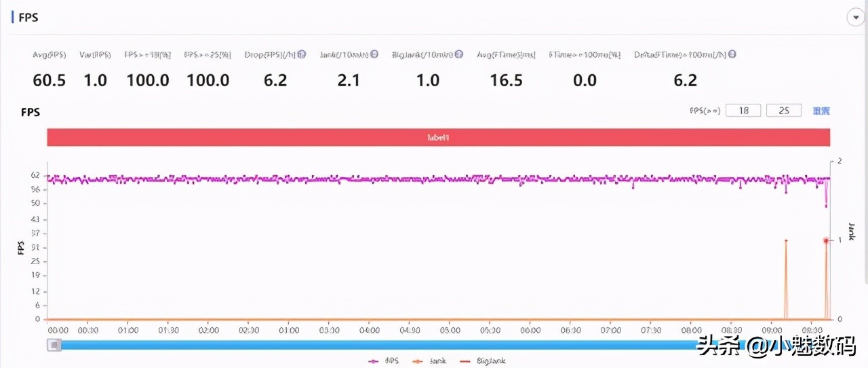The height and width of the screenshot is (368, 868).
Task: Click the 05:00 time axis label
Action: [450, 330]
